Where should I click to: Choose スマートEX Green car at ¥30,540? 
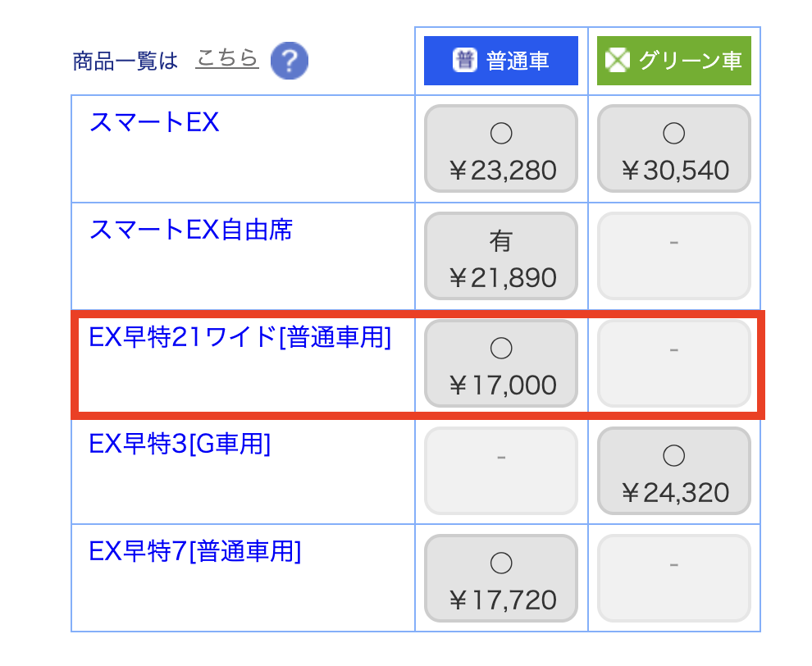[x=674, y=148]
